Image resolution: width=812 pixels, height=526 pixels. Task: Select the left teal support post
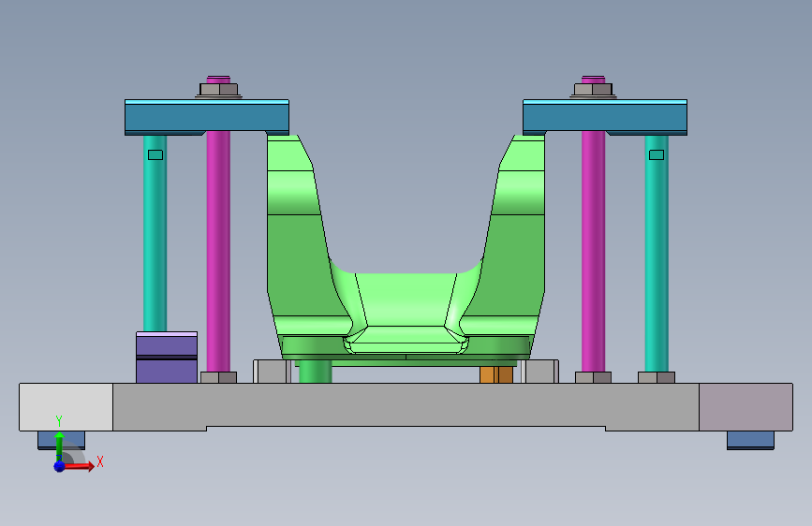[x=155, y=233]
